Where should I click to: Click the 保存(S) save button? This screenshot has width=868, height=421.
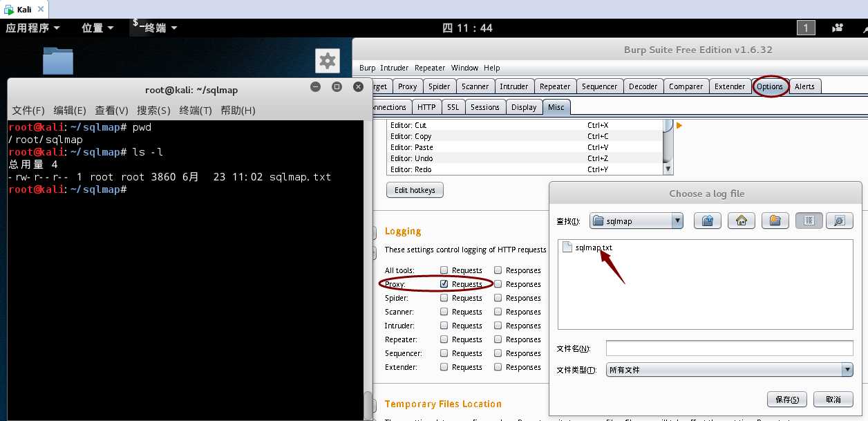click(787, 400)
